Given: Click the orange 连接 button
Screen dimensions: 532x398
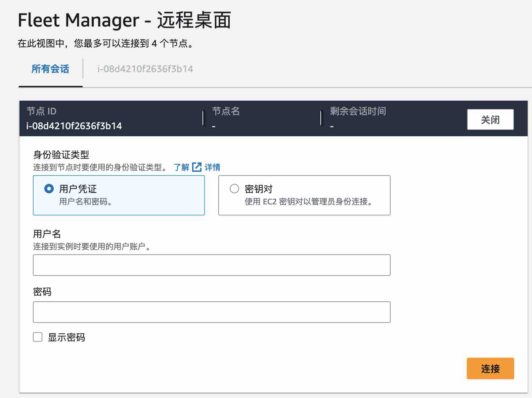Looking at the screenshot, I should click(490, 368).
